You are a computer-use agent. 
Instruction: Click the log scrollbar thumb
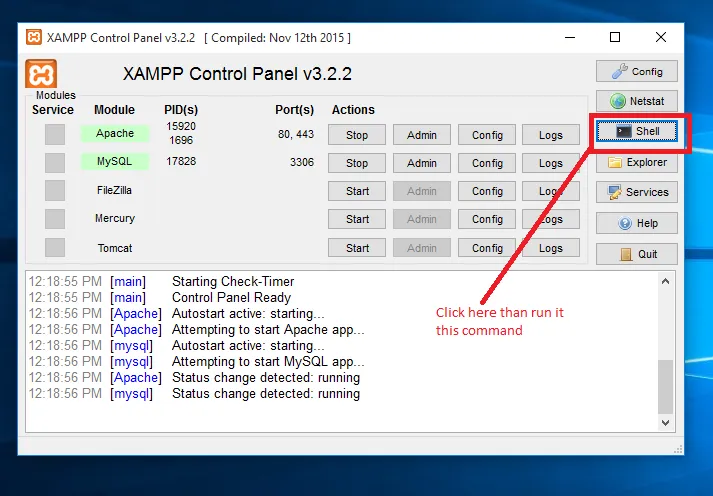(665, 386)
